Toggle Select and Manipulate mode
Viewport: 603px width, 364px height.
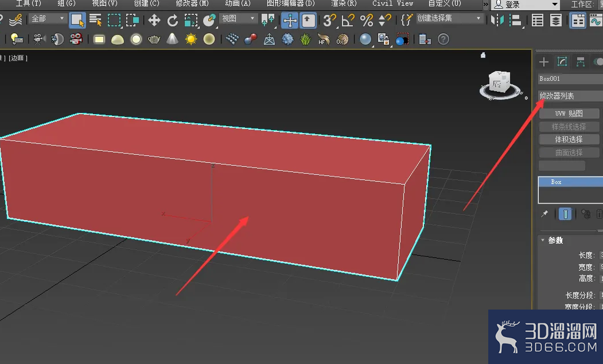click(290, 20)
